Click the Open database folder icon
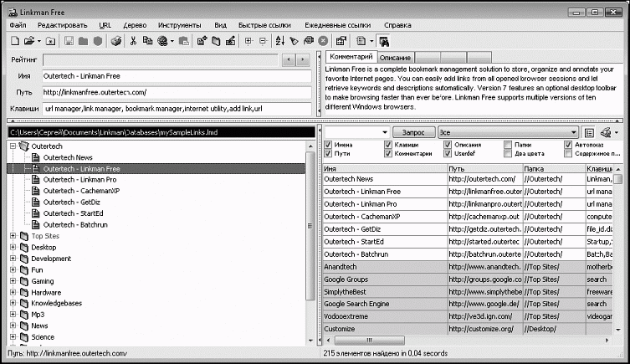Image resolution: width=630 pixels, height=364 pixels. (x=29, y=40)
